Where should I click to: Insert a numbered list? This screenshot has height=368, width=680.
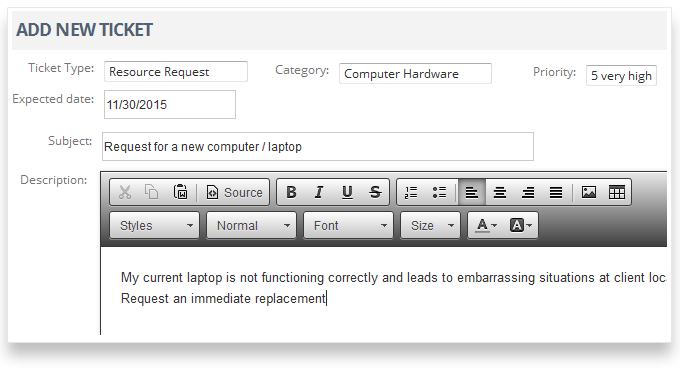pyautogui.click(x=411, y=192)
